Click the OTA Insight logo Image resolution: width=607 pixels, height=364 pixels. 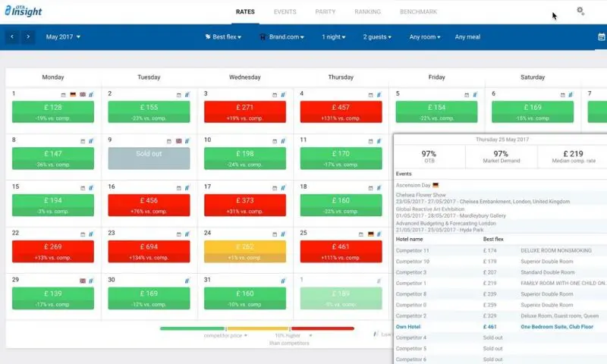coord(24,11)
